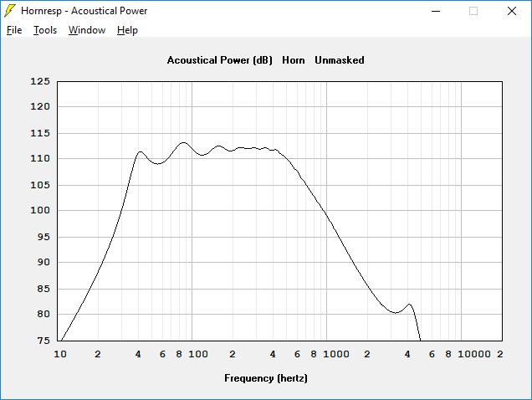Click the 10 Hz x-axis label

(x=60, y=354)
